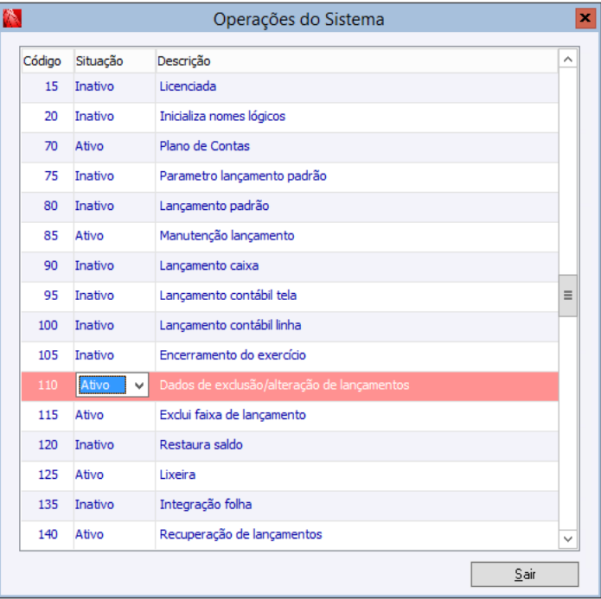Click 'Dados de exclusão/alteração de lançamentos' text
The width and height of the screenshot is (601, 599).
coord(284,385)
